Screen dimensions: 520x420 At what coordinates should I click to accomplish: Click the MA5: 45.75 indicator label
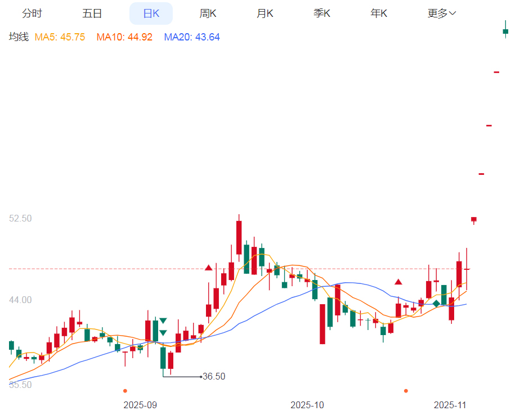click(60, 37)
